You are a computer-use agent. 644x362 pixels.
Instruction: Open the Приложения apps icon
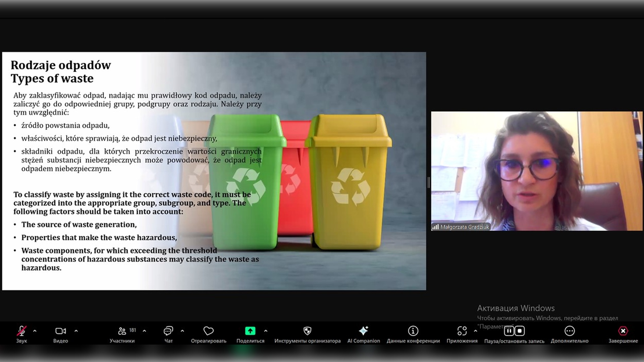coord(462,331)
